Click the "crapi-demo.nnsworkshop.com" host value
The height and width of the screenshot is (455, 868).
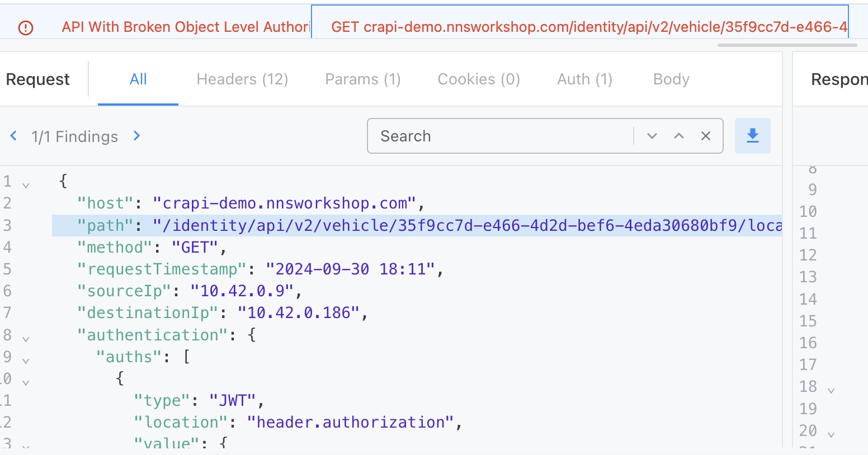(284, 203)
